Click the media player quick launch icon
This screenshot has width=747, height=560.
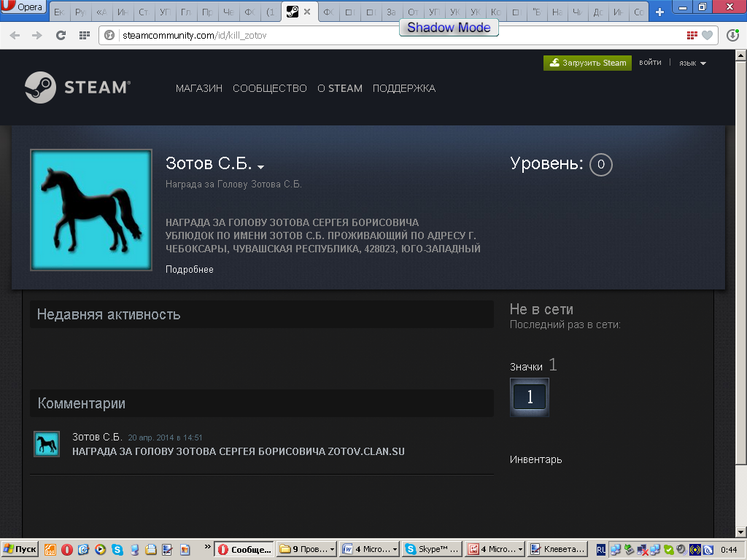100,550
